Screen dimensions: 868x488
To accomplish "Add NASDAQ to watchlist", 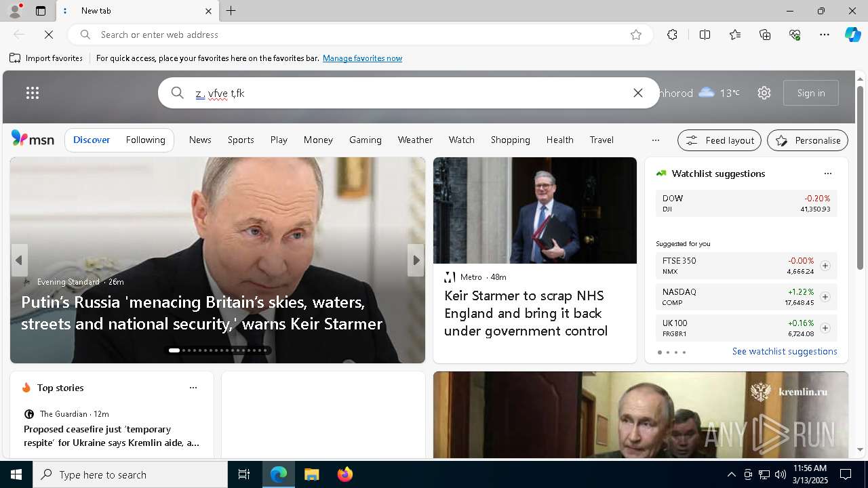I will pos(825,297).
